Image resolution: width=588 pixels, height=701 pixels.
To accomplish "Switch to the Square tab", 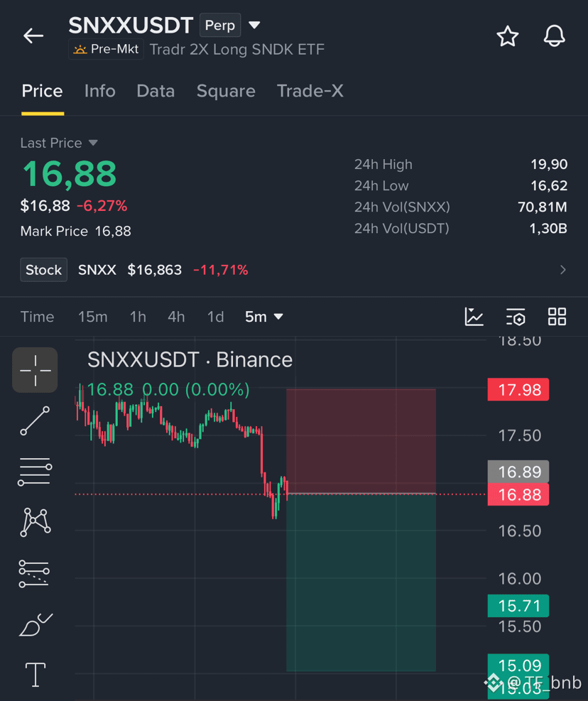I will 226,91.
